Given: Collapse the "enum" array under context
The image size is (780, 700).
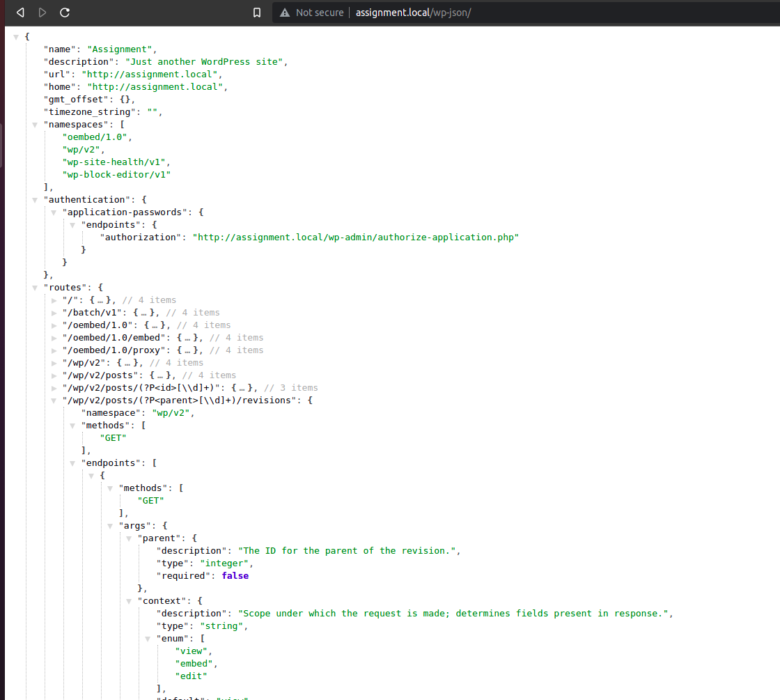Looking at the screenshot, I should coord(148,639).
